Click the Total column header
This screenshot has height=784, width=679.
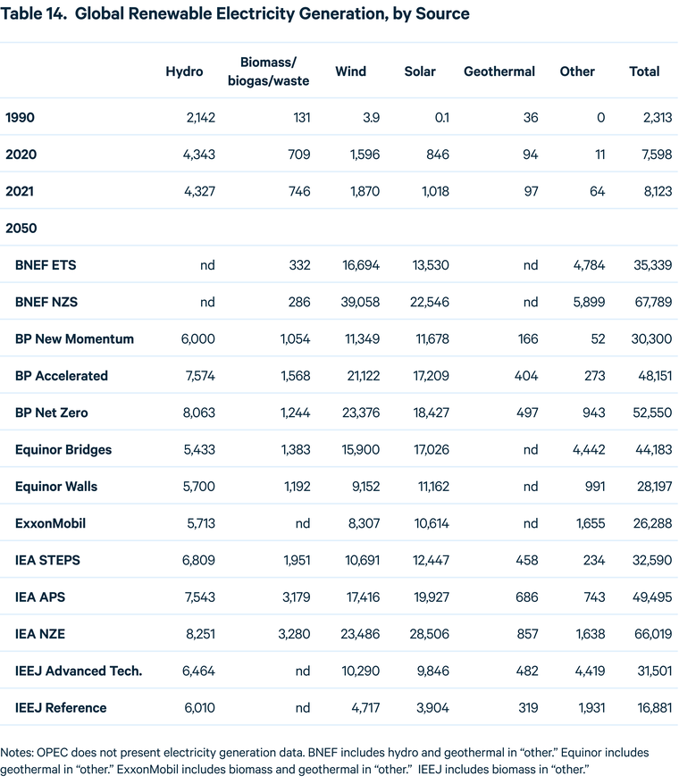tap(644, 71)
